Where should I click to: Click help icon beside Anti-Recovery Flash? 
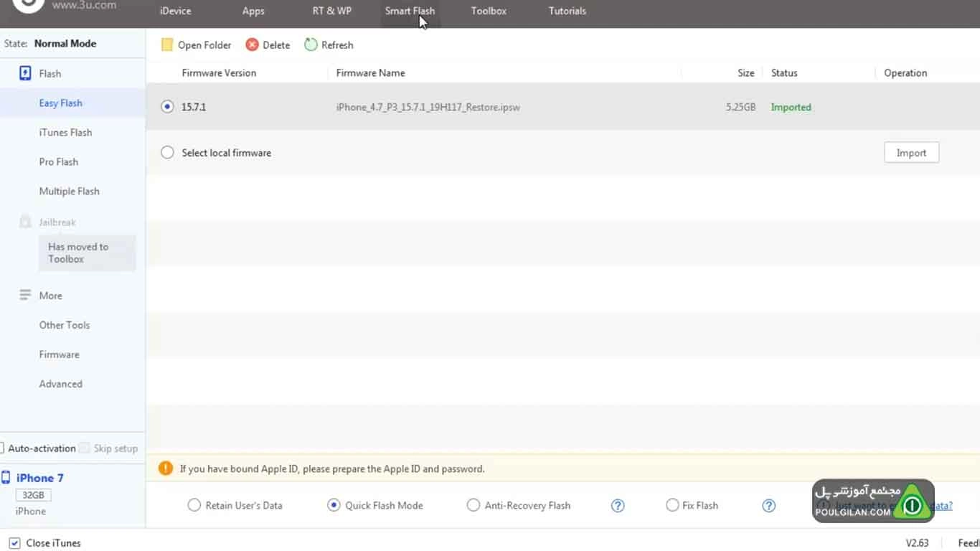click(x=618, y=505)
